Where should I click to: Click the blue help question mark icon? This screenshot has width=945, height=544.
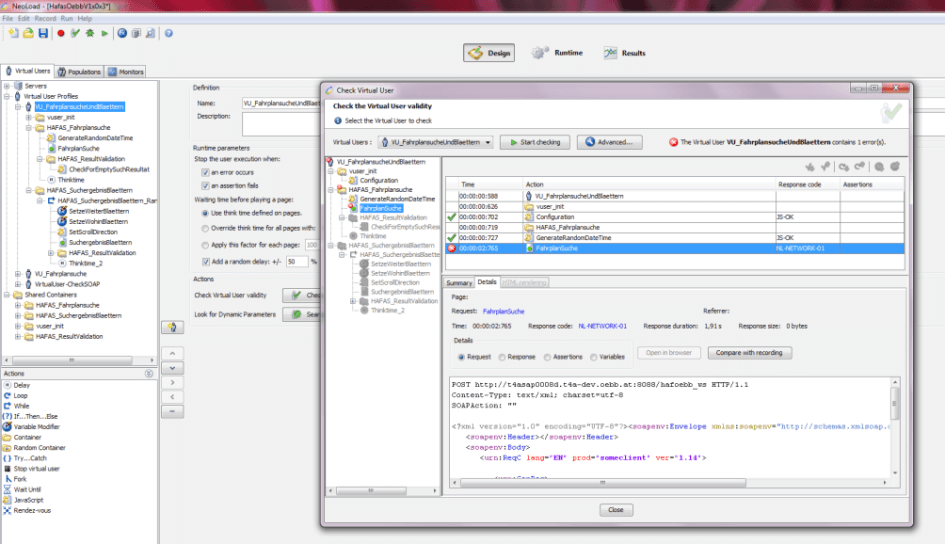[168, 33]
